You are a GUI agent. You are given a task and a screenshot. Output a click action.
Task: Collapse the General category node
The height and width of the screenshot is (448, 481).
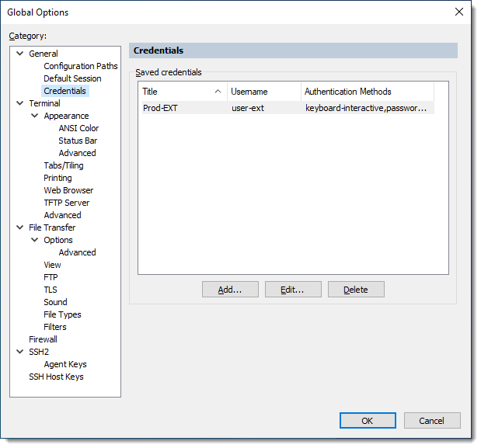(x=20, y=54)
